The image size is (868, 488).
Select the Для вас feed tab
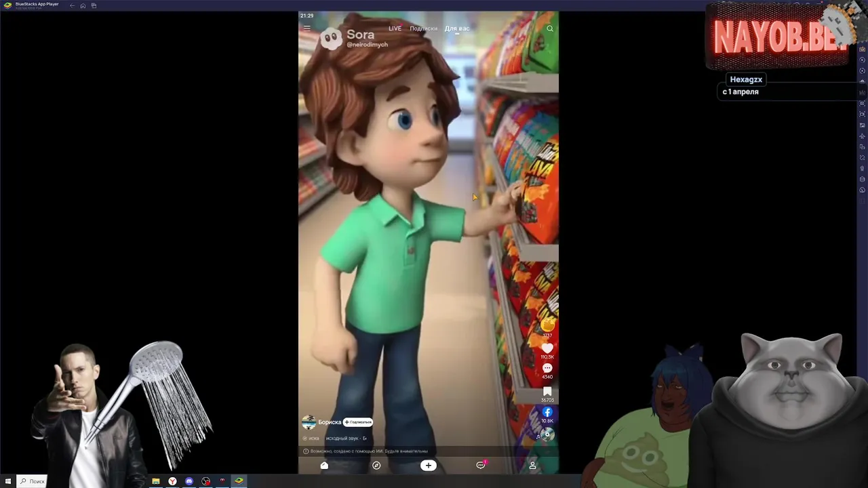[x=457, y=28]
